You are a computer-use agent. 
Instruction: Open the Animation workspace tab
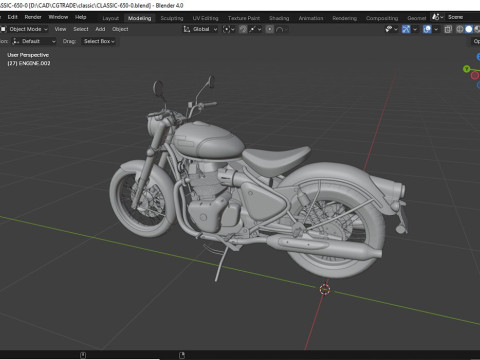(x=311, y=18)
